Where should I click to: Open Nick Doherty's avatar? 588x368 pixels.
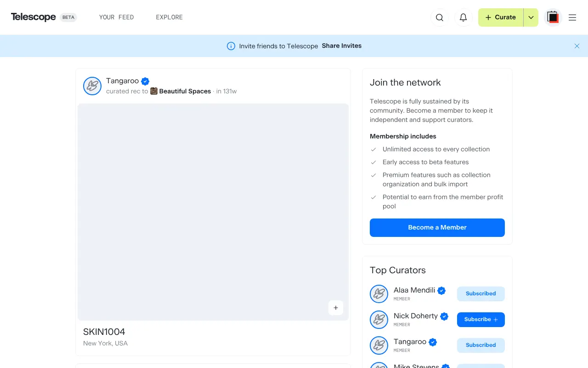(x=379, y=320)
